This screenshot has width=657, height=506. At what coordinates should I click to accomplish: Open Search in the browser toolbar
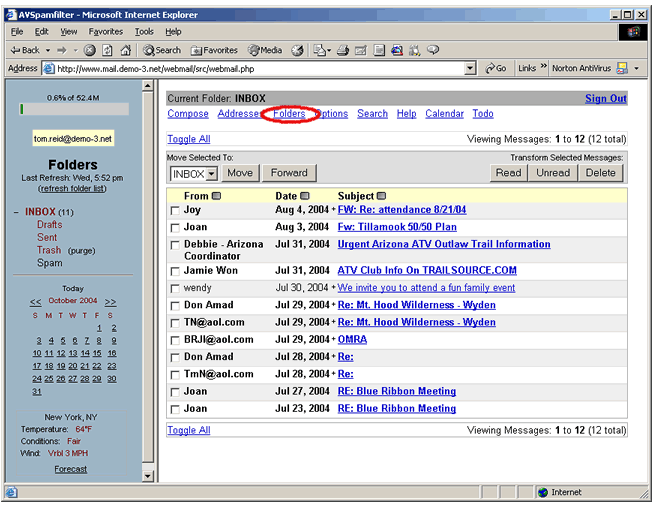click(x=162, y=50)
